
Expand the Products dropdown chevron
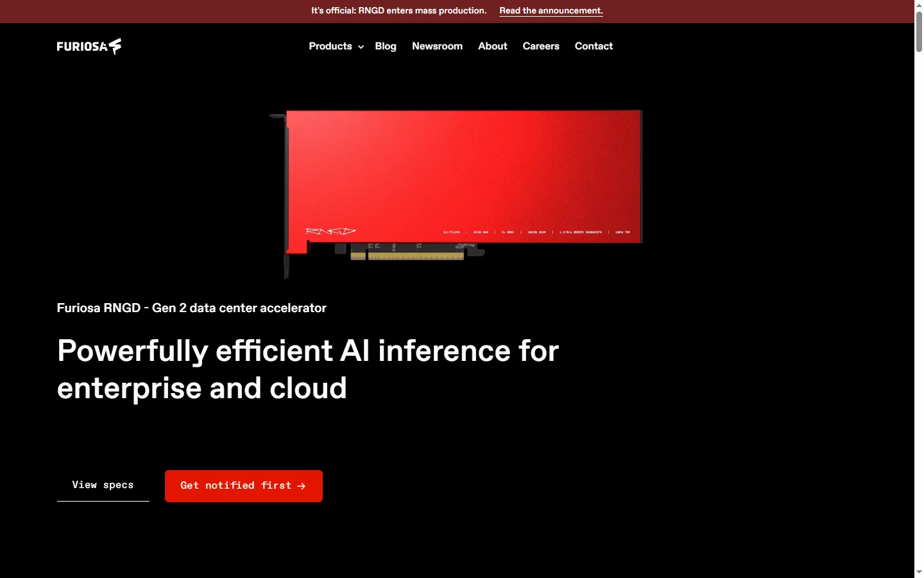click(361, 47)
